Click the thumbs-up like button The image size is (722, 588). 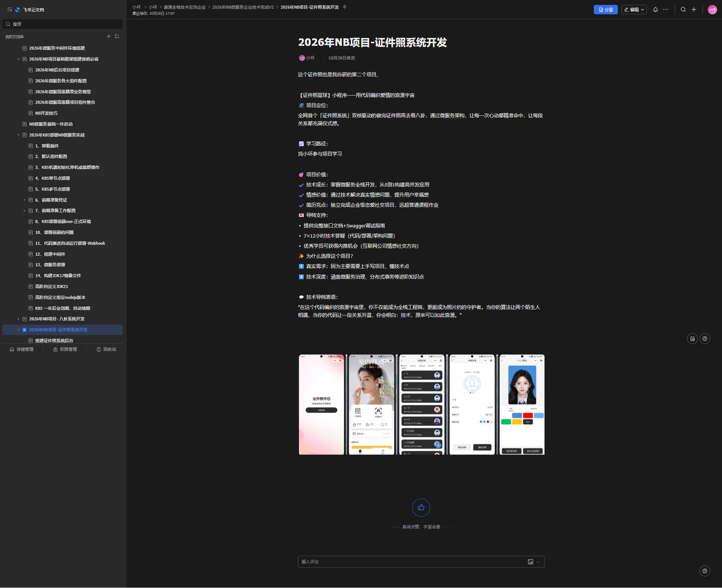point(421,508)
